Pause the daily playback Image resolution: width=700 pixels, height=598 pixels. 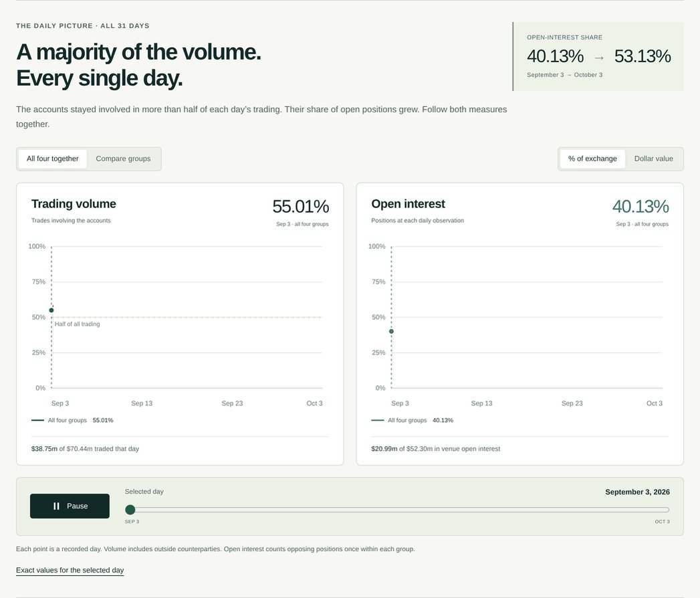pos(70,506)
